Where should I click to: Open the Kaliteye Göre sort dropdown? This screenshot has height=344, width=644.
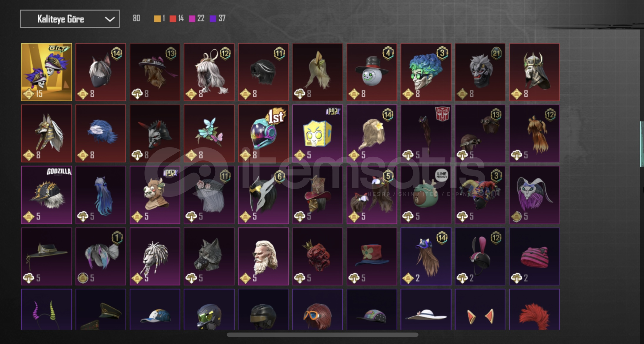pyautogui.click(x=70, y=19)
